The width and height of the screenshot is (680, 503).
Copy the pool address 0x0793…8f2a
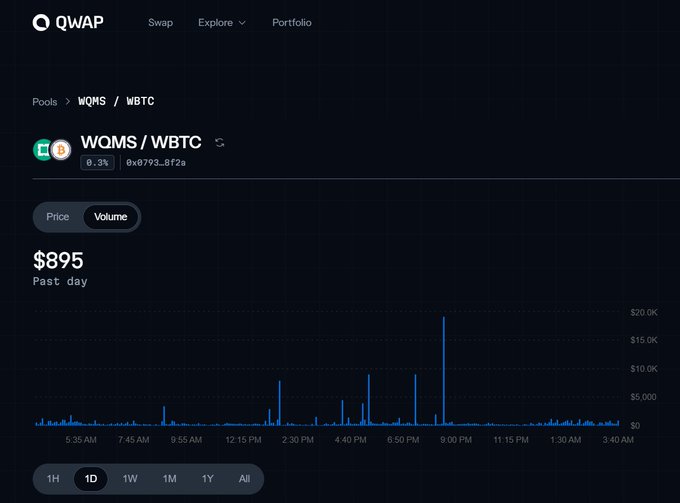[x=156, y=163]
